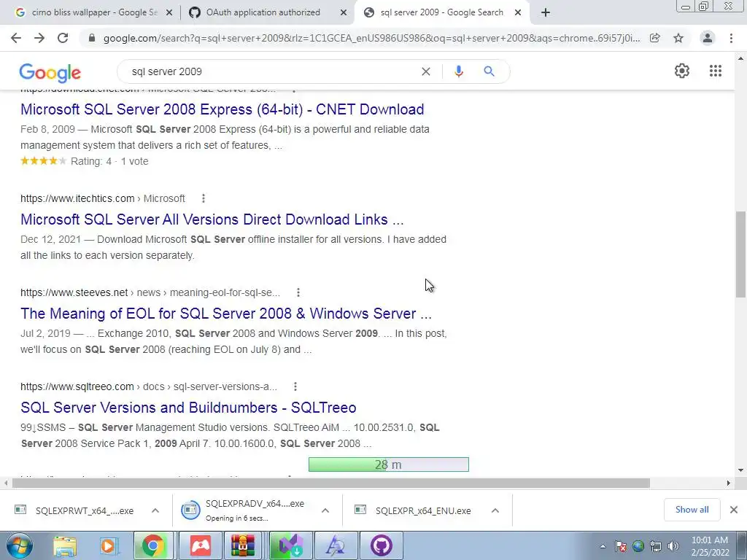Viewport: 747px width, 560px height.
Task: Submit search with magnifier icon
Action: [x=489, y=71]
